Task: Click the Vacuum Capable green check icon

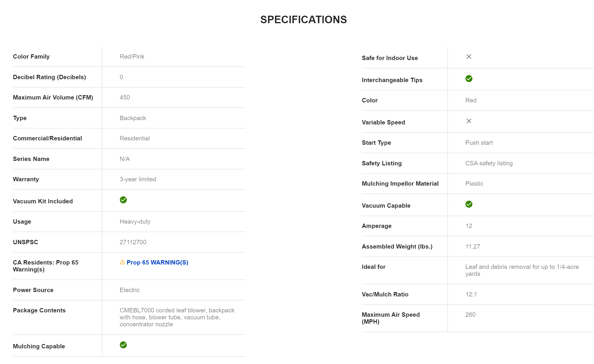Action: (469, 204)
